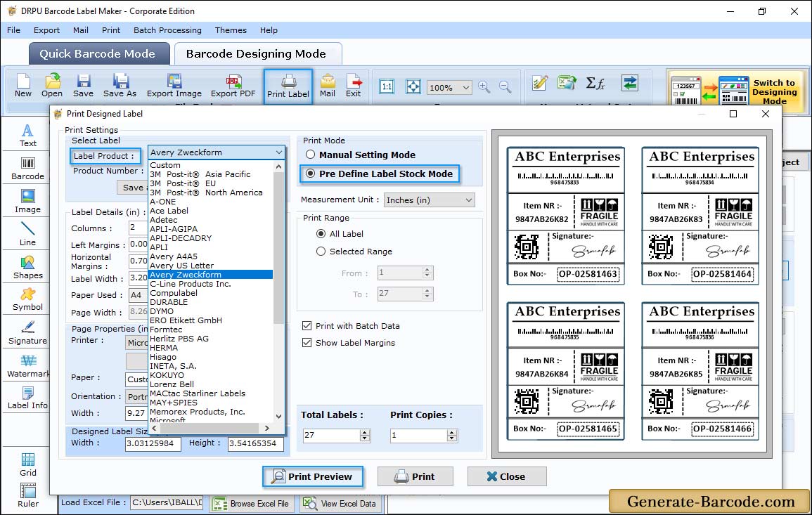Image resolution: width=812 pixels, height=515 pixels.
Task: Choose Selected Range radio option
Action: [x=321, y=251]
